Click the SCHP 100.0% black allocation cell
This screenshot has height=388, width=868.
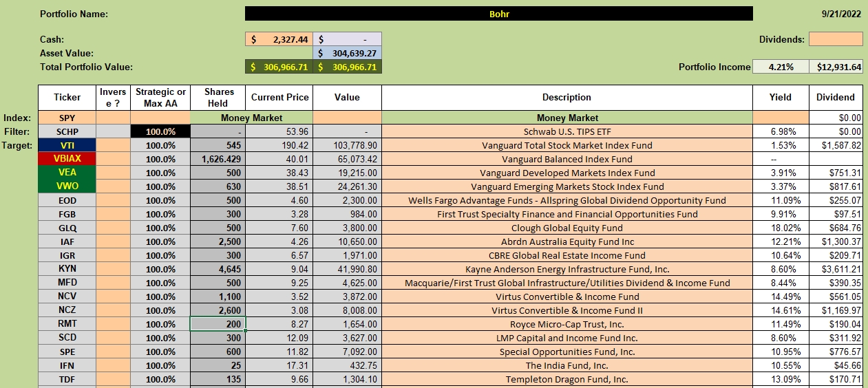click(x=160, y=131)
